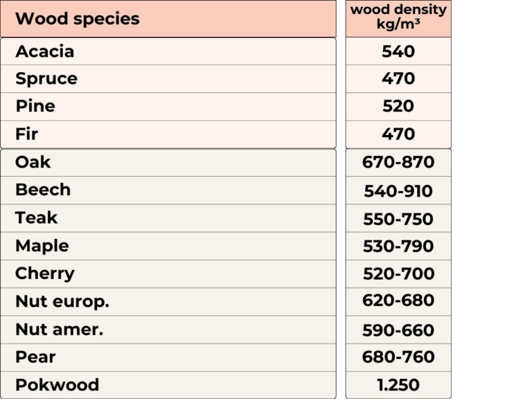Click the wood density kg/m³ header

click(x=398, y=19)
